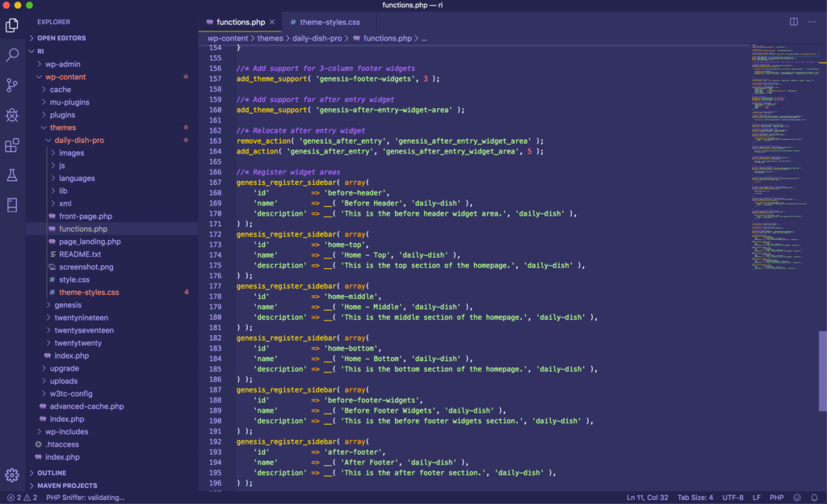Expand the wp-admin folder

[63, 64]
